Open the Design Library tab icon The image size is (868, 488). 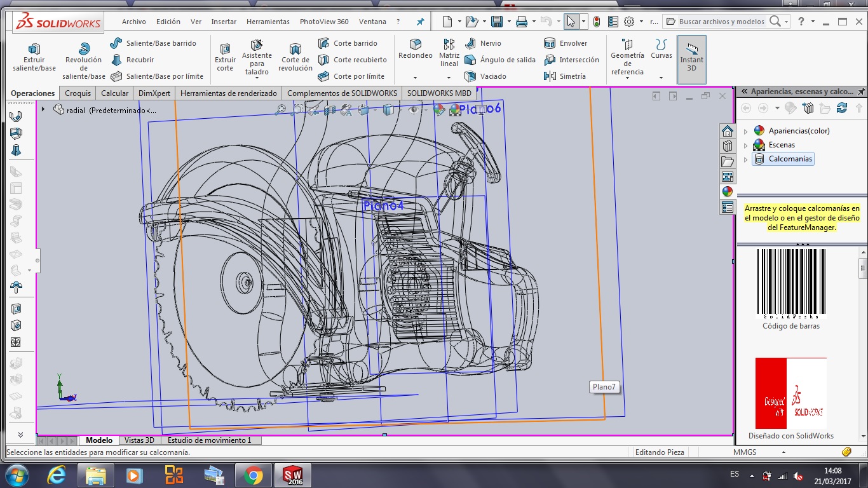pos(728,146)
